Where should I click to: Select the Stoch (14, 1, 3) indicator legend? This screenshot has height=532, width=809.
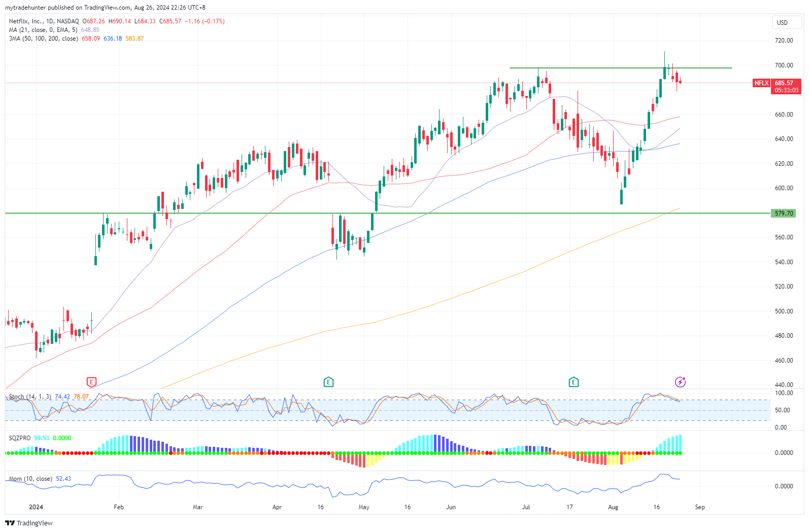pyautogui.click(x=30, y=397)
